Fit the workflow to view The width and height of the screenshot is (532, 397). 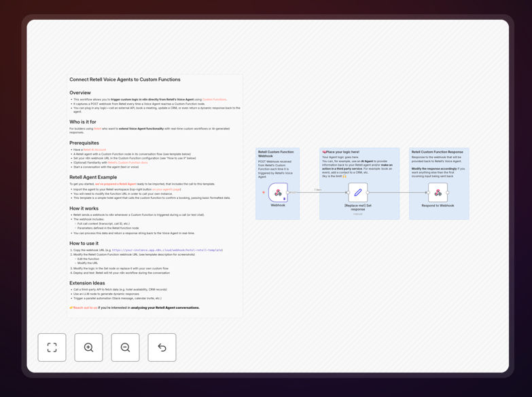point(52,347)
